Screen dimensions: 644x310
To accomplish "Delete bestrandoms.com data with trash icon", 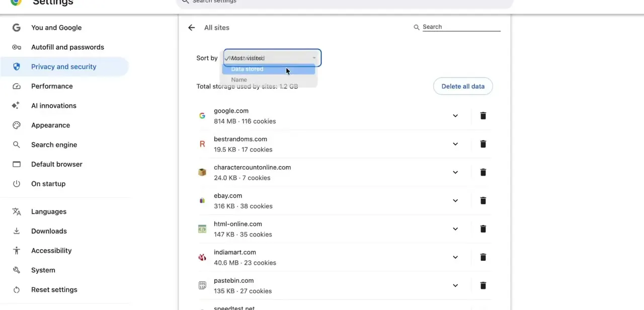I will point(483,144).
